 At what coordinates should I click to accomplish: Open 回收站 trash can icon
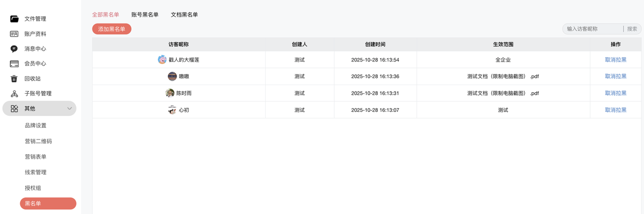click(14, 79)
